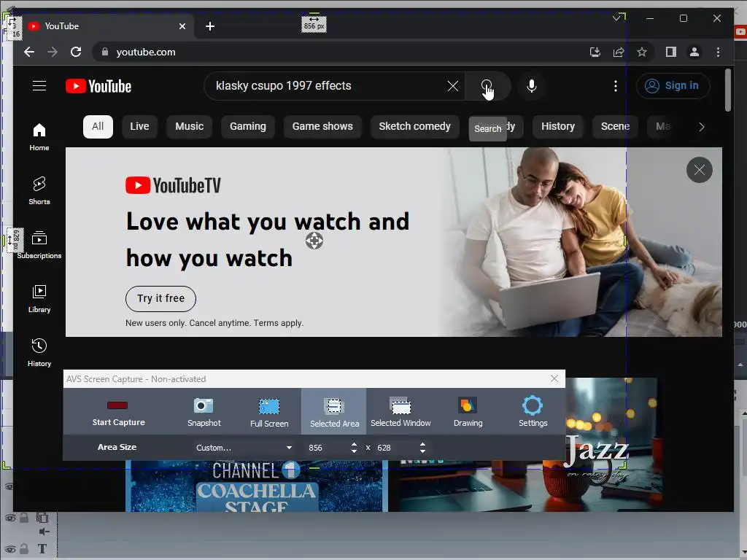Dismiss the YouTube TV banner ad

(x=699, y=170)
